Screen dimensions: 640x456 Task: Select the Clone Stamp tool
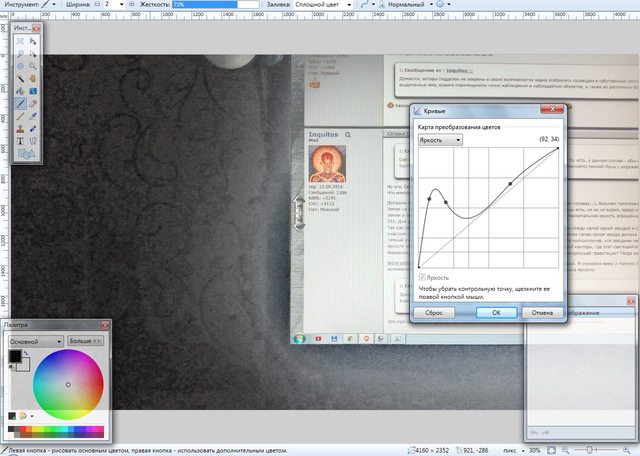coord(20,129)
